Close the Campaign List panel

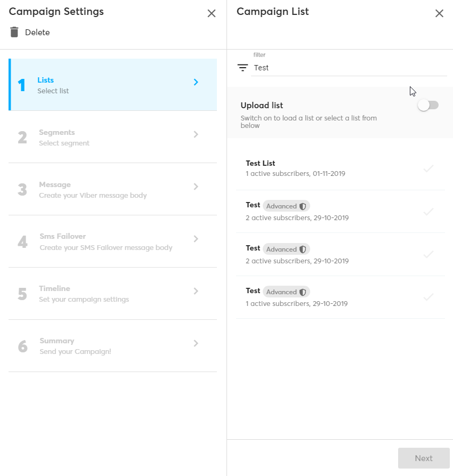(439, 13)
